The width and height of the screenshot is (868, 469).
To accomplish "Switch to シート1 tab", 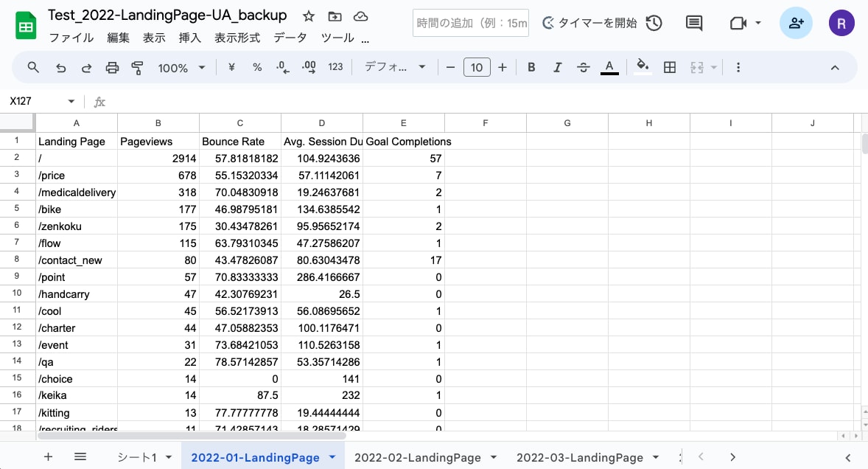I will (137, 457).
